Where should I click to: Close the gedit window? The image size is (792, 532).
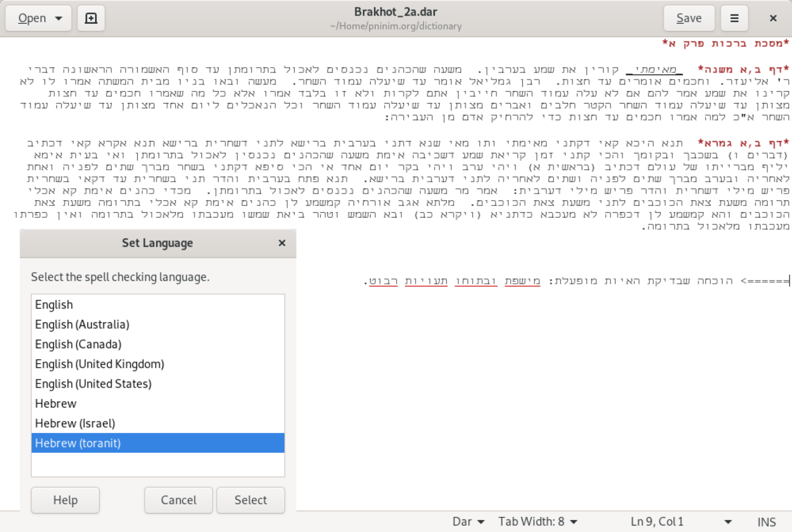[x=773, y=18]
